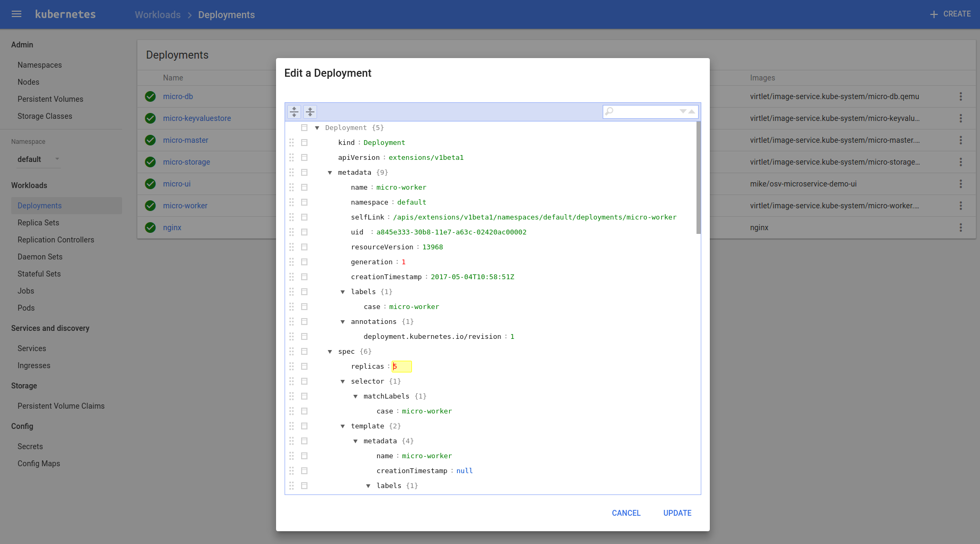Click the JSON editor vertical scrollbar thumb

tap(699, 177)
